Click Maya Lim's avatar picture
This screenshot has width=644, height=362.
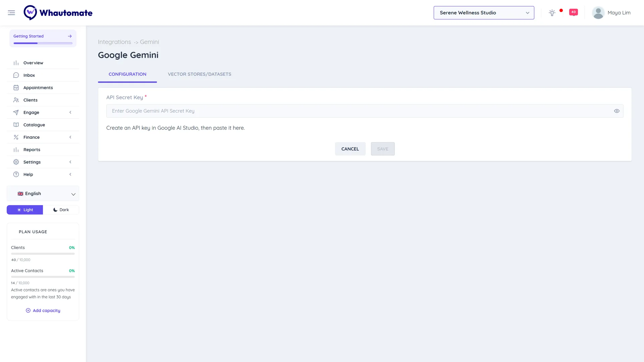tap(598, 13)
